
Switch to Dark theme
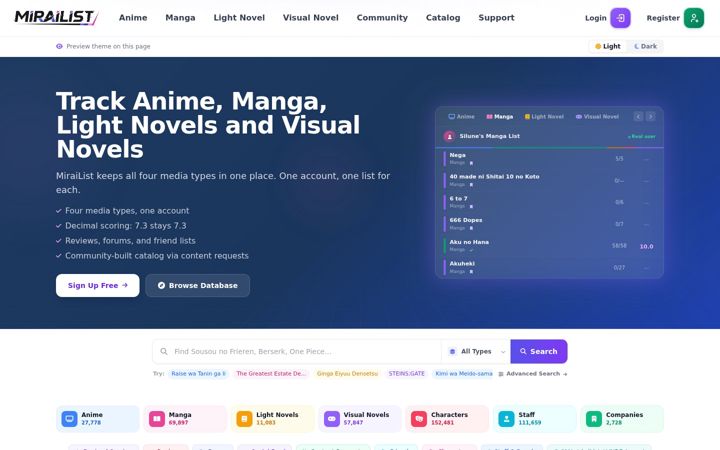pyautogui.click(x=645, y=46)
